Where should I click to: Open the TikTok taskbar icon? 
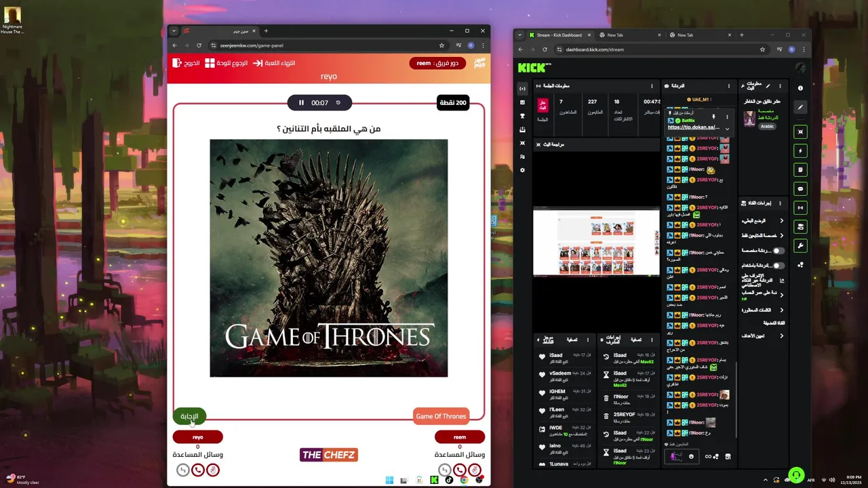[449, 480]
